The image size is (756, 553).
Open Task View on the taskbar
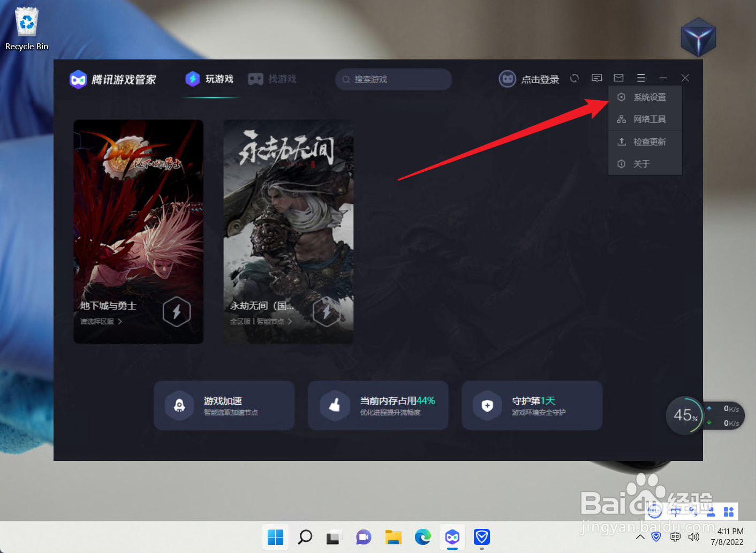tap(334, 537)
